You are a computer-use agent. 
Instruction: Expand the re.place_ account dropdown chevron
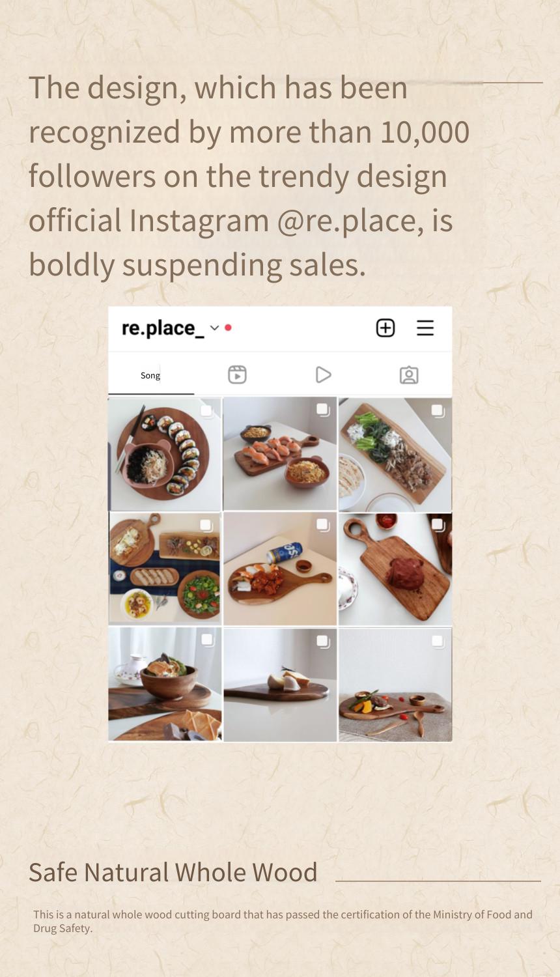[x=214, y=328]
